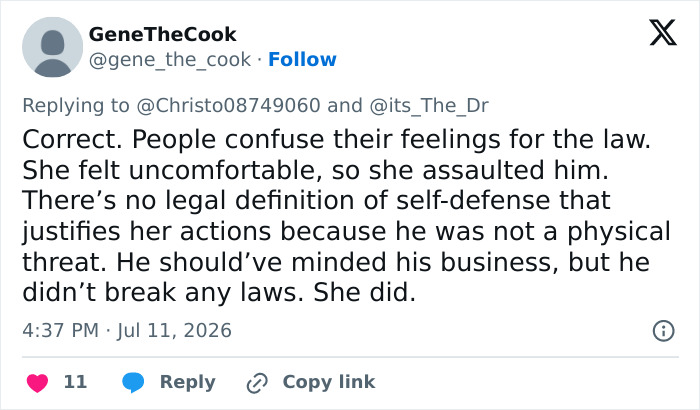Click the chain link icon
The width and height of the screenshot is (700, 410).
[x=257, y=383]
